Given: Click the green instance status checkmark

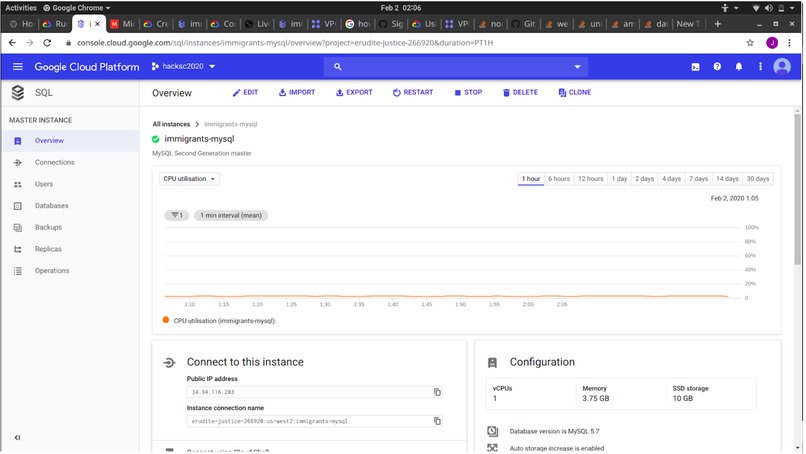Looking at the screenshot, I should (x=156, y=139).
